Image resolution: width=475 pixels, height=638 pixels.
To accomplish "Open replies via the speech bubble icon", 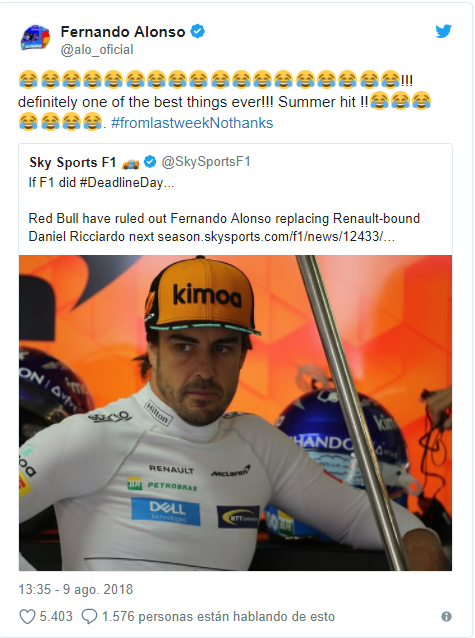I will [x=89, y=617].
